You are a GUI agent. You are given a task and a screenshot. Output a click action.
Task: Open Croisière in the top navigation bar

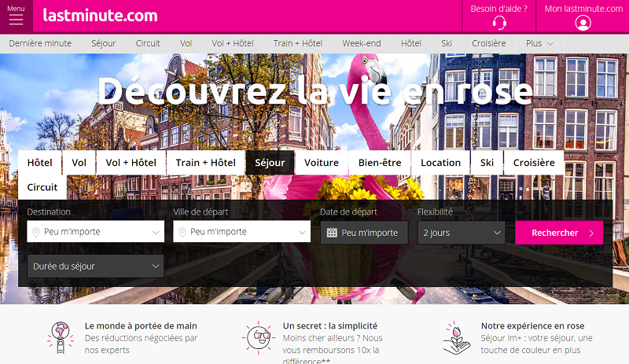(488, 43)
